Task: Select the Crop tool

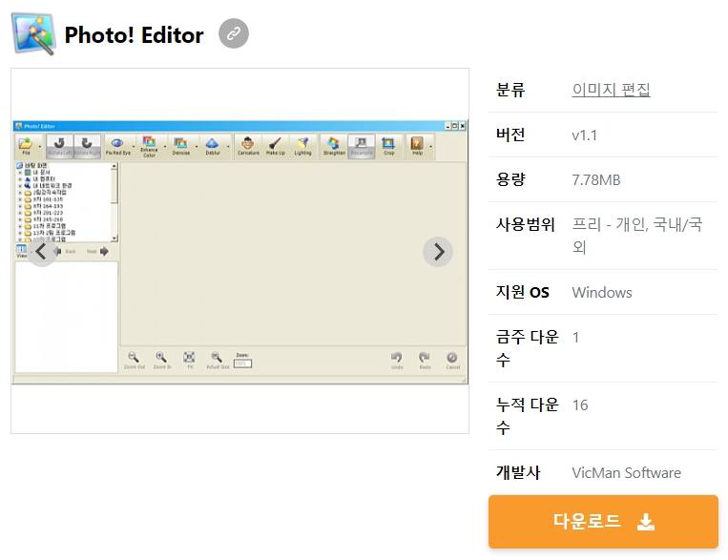Action: point(388,146)
